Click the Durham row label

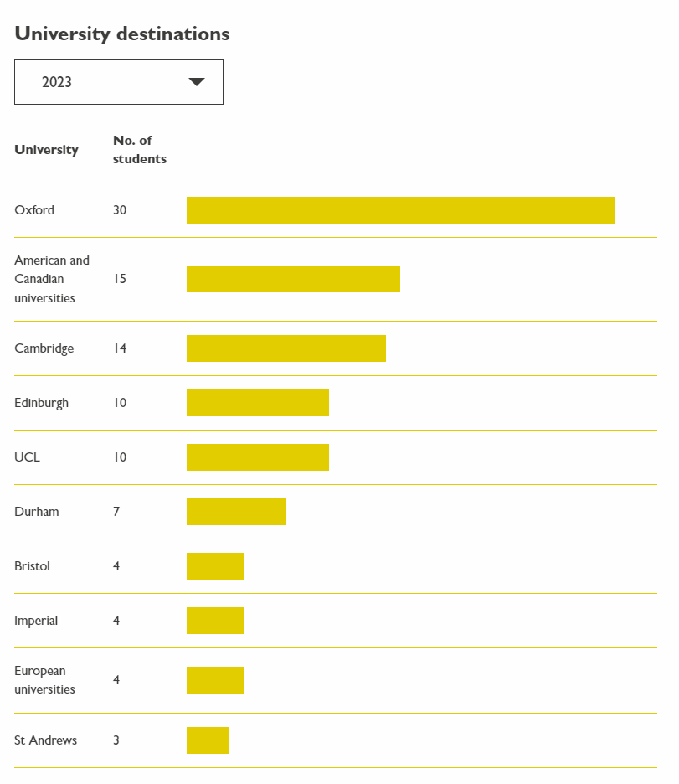(x=37, y=512)
